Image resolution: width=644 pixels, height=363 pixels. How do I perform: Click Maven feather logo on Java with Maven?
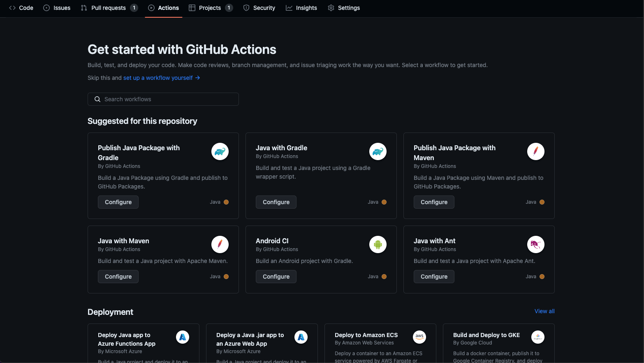coord(220,244)
